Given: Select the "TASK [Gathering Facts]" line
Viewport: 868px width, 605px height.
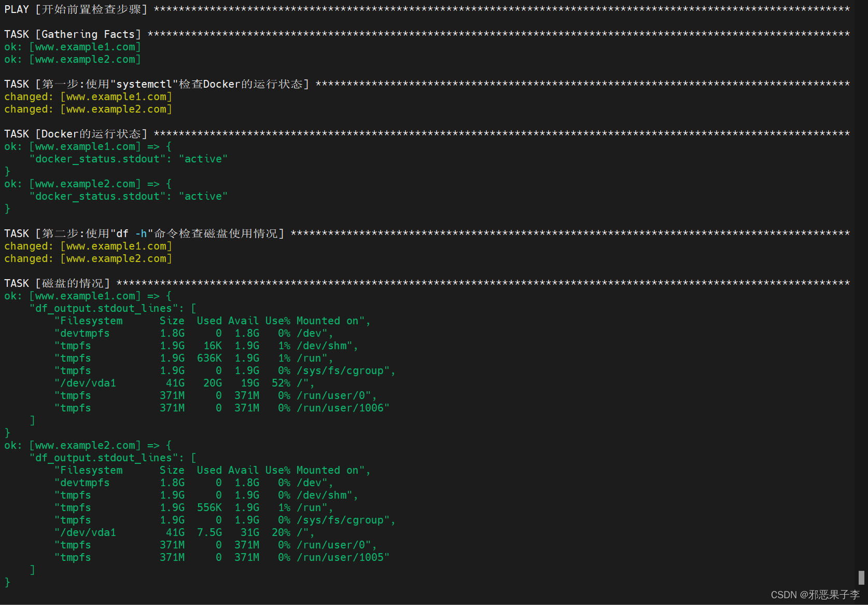Looking at the screenshot, I should coord(427,34).
